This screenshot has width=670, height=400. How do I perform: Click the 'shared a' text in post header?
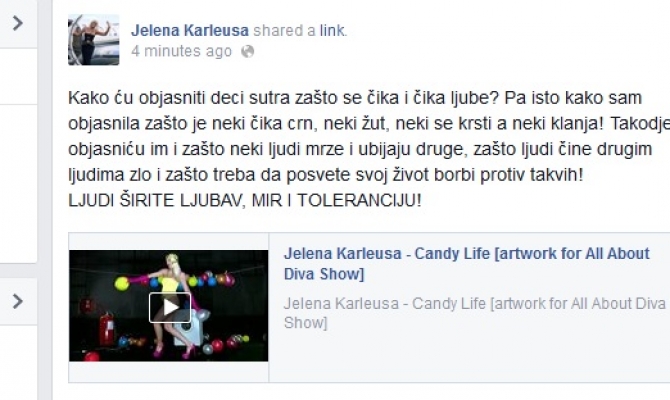(x=284, y=30)
